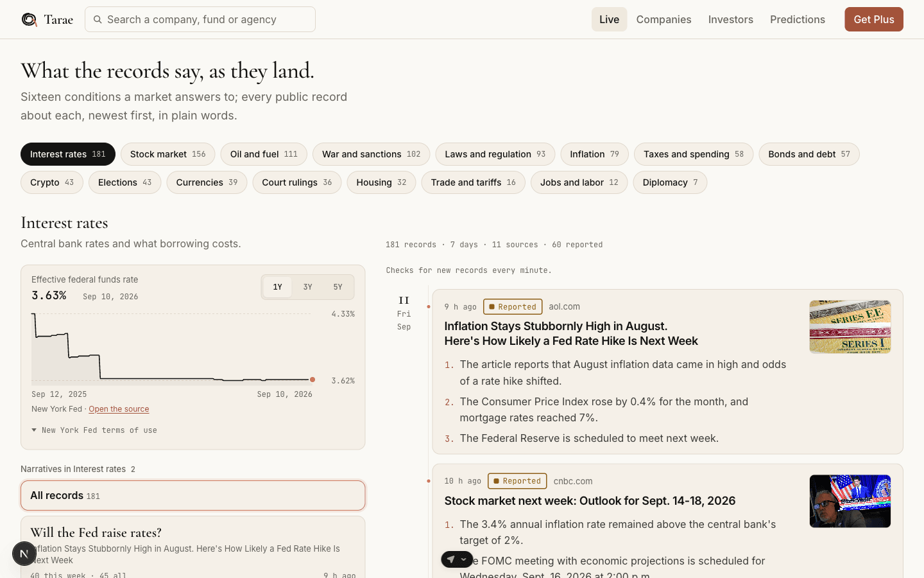
Task: Click the search magnifier icon
Action: [98, 19]
